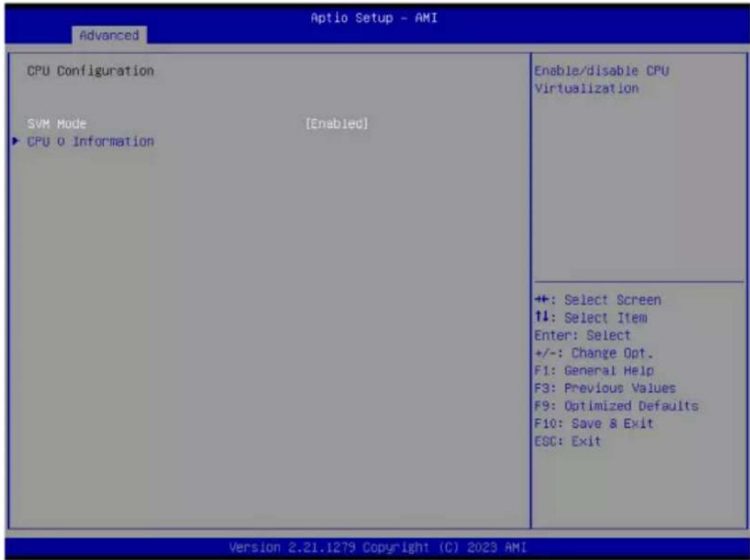The image size is (750, 560).
Task: Click the Enable/disable CPU Virtualization help text
Action: pyautogui.click(x=601, y=79)
